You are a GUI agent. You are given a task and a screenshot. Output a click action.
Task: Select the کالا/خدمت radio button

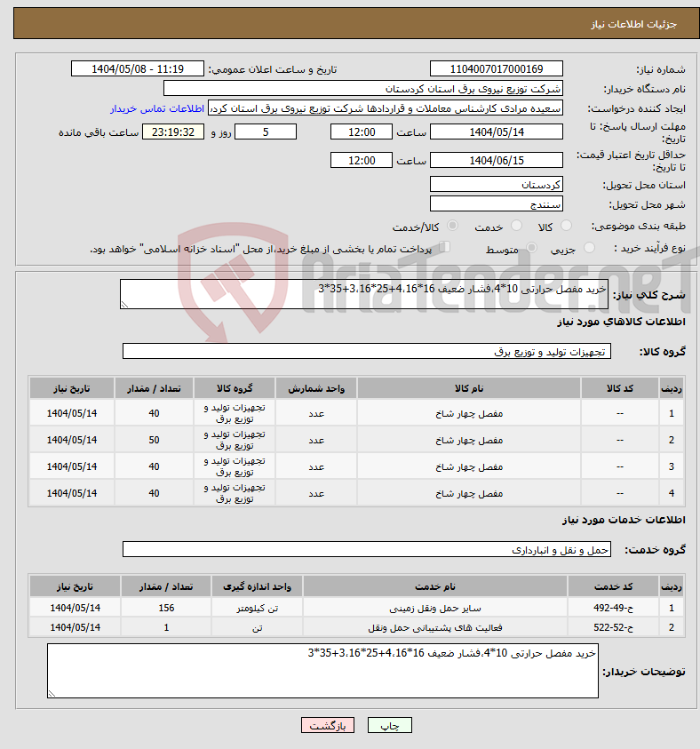[x=453, y=226]
